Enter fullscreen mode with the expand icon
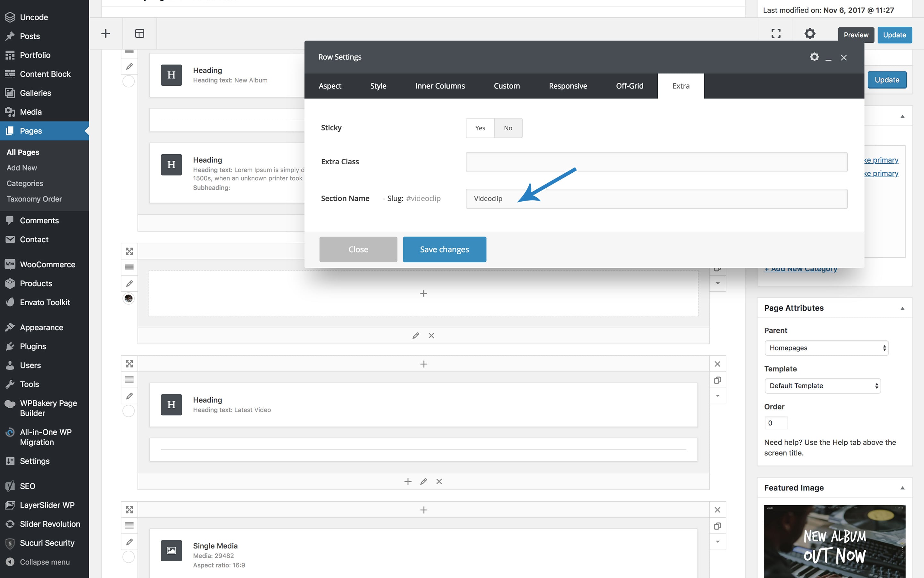 click(776, 34)
